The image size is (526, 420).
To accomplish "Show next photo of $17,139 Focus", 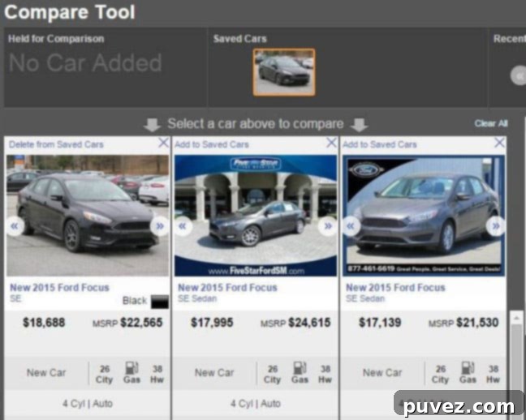I will pos(496,226).
